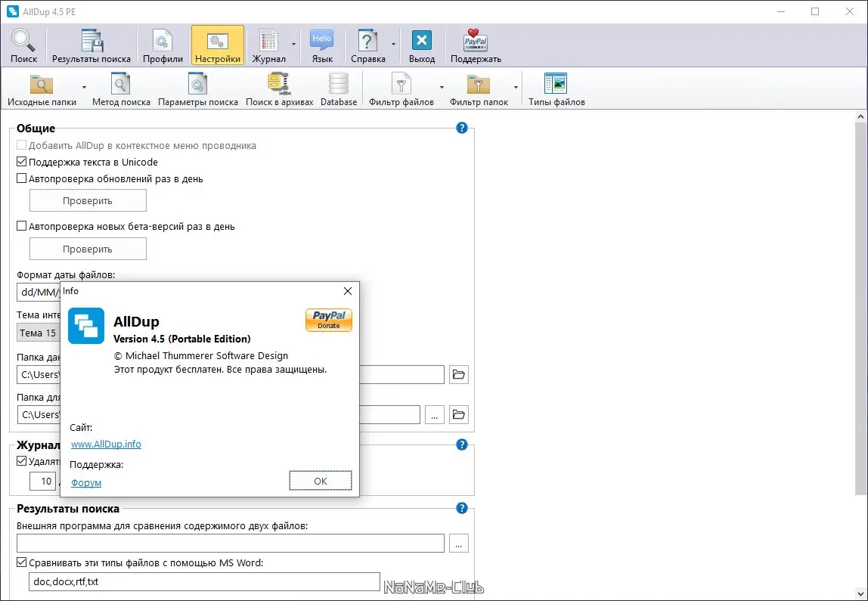Open Параметры поиска settings icon
The image size is (868, 601).
pos(197,89)
